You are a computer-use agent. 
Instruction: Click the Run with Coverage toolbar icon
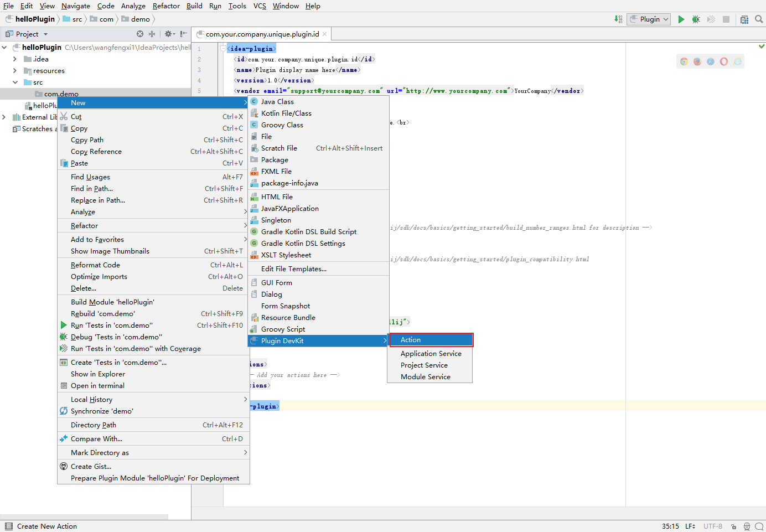(x=711, y=19)
